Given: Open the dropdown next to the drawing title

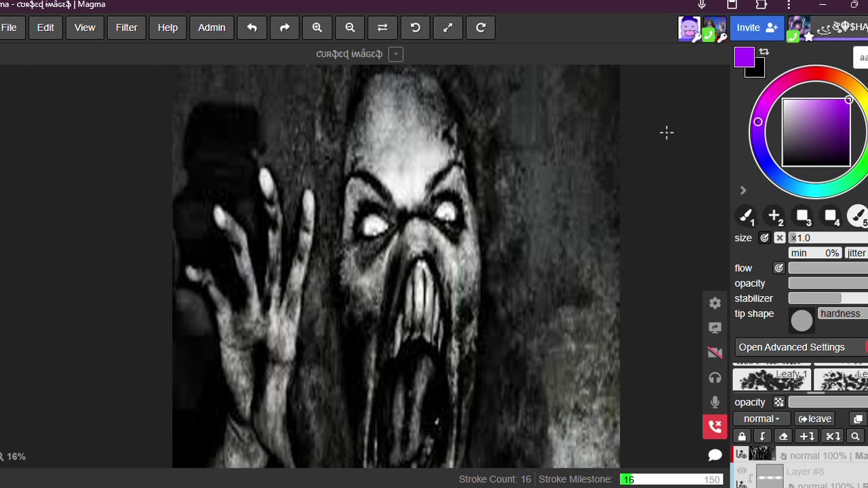Looking at the screenshot, I should click(x=396, y=54).
